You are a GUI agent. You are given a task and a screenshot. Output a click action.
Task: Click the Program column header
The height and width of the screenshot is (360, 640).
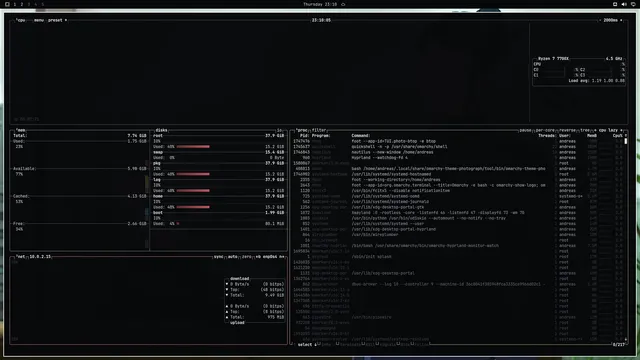point(321,136)
